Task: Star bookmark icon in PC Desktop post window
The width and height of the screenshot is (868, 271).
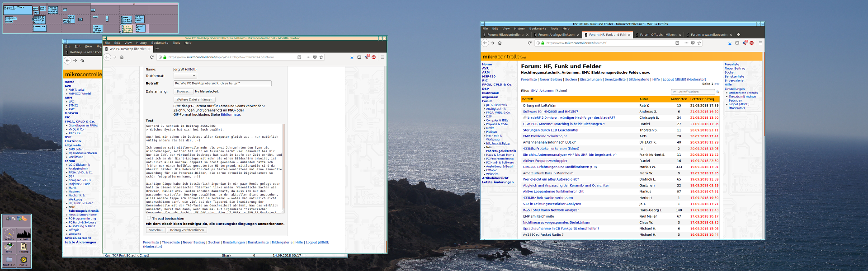Action: pos(321,57)
